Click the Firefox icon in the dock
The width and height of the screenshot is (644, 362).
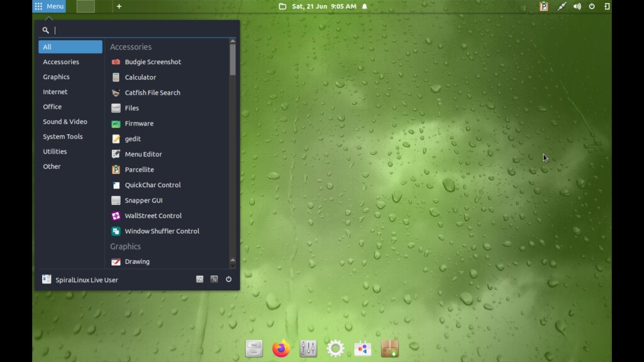point(281,348)
